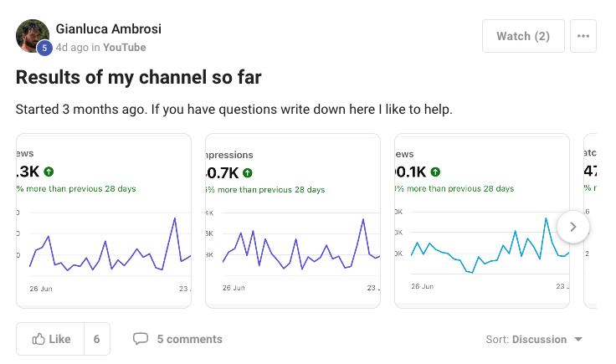616x364 pixels.
Task: Click green up-arrow icon beside 0.7K impressions
Action: point(248,172)
